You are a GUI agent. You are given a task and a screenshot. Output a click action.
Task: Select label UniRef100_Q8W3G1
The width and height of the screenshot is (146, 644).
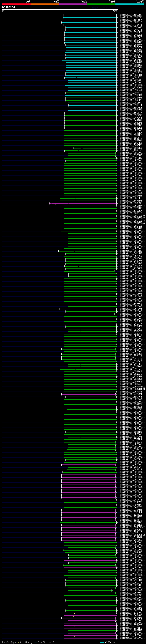click(x=131, y=259)
